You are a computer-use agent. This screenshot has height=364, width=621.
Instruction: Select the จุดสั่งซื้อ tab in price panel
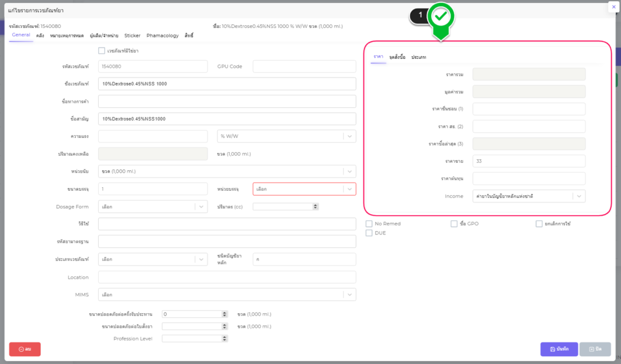click(x=397, y=57)
